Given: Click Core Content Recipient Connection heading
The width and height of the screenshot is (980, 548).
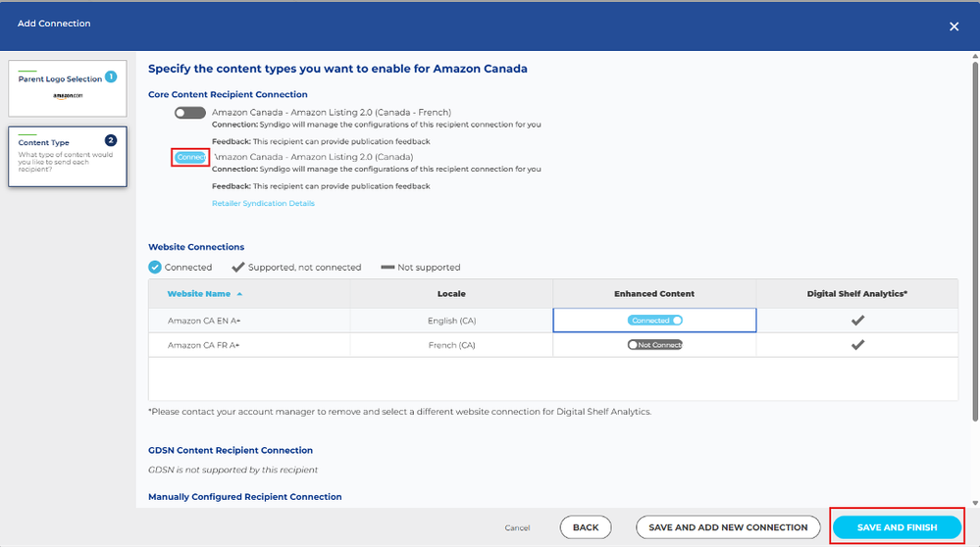Looking at the screenshot, I should (x=228, y=95).
